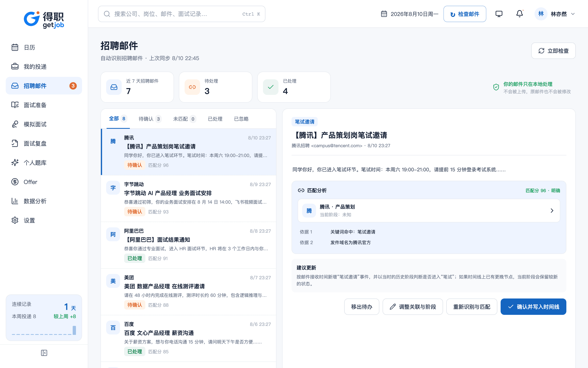Select the 腾讯 产品策划岗笔试邮件 row

click(x=189, y=152)
